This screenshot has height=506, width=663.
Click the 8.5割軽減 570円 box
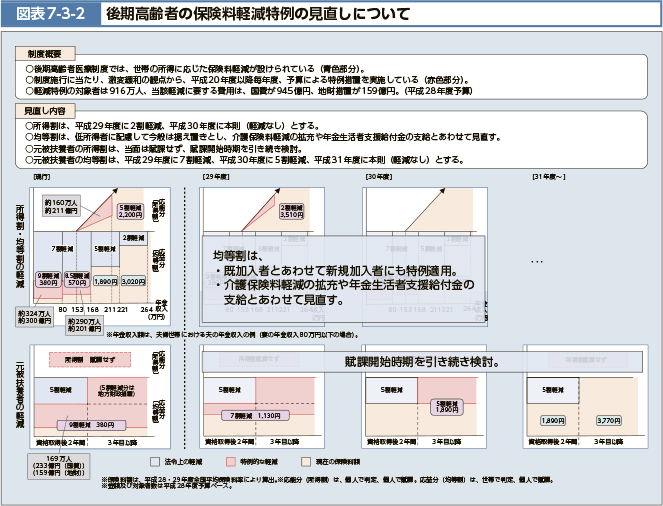(76, 279)
